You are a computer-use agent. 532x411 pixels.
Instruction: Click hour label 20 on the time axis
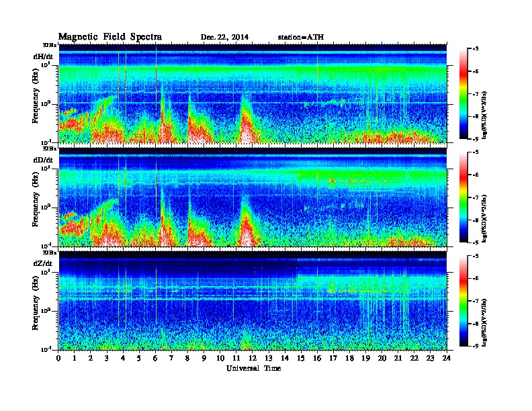coord(382,358)
